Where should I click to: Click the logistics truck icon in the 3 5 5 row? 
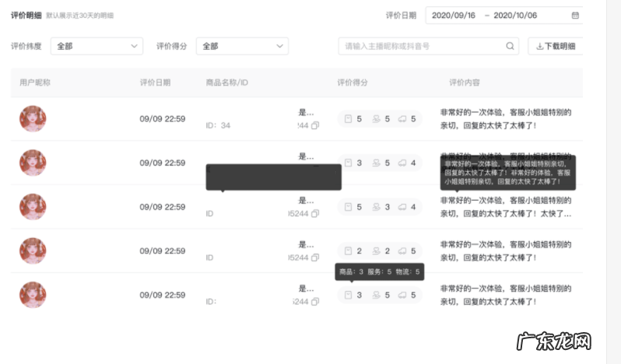tap(402, 295)
